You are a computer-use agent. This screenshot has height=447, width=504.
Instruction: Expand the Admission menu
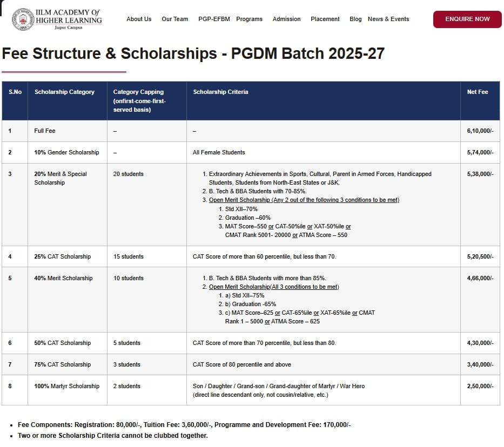(x=286, y=19)
